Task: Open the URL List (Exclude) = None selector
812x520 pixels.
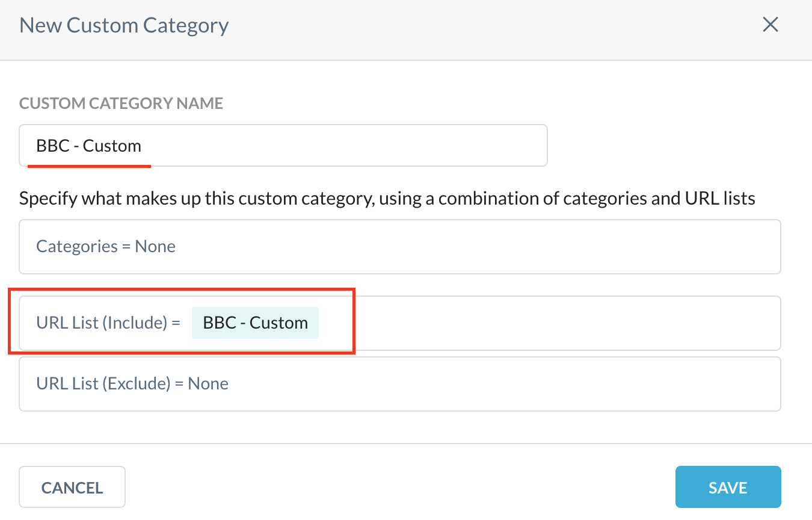Action: [400, 384]
